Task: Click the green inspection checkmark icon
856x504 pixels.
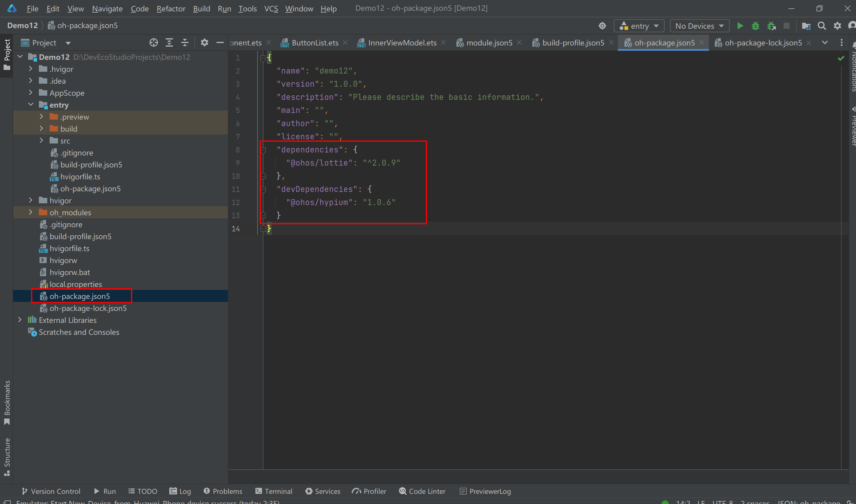Action: [841, 58]
